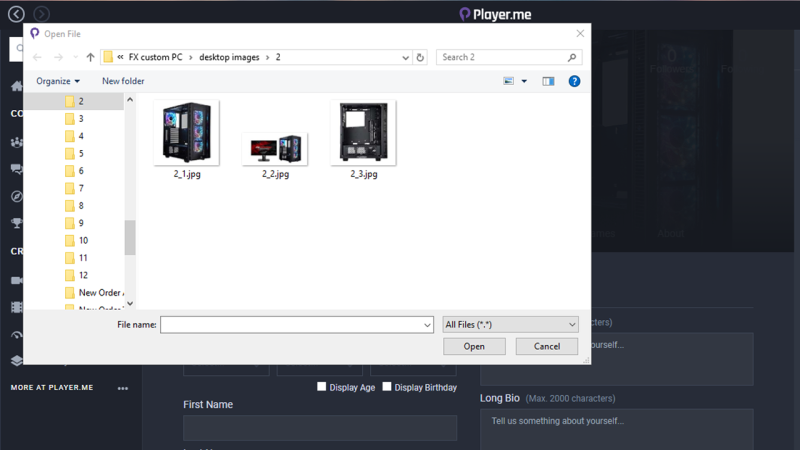The height and width of the screenshot is (450, 800).
Task: Select folder 11 in tree
Action: point(77,258)
